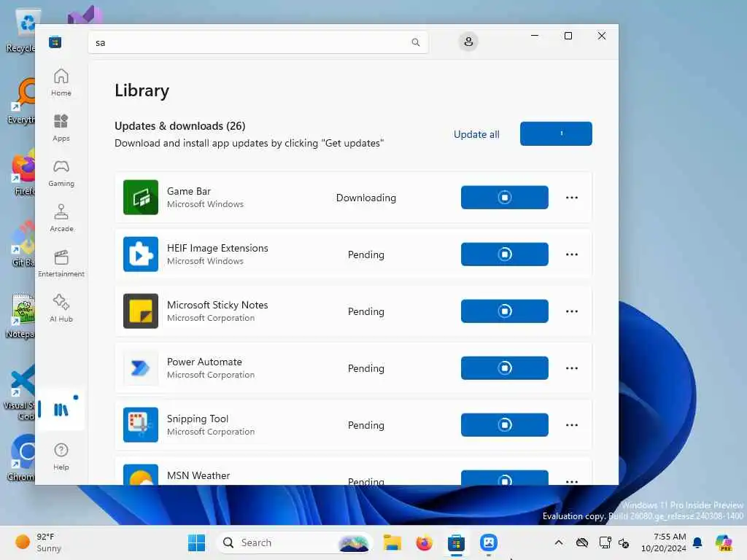
Task: Click the 'Downloading' status text
Action: 366,198
